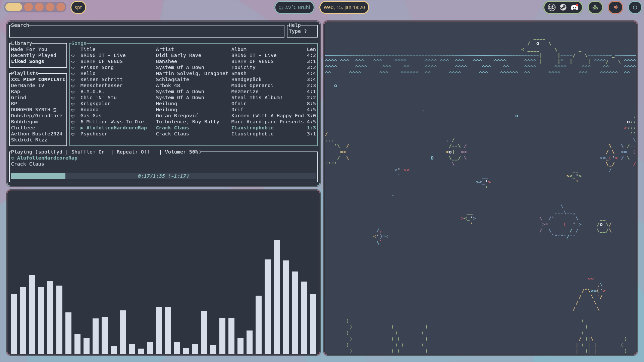
Task: Open the Dubstep/Grindcore playlist
Action: 36,116
